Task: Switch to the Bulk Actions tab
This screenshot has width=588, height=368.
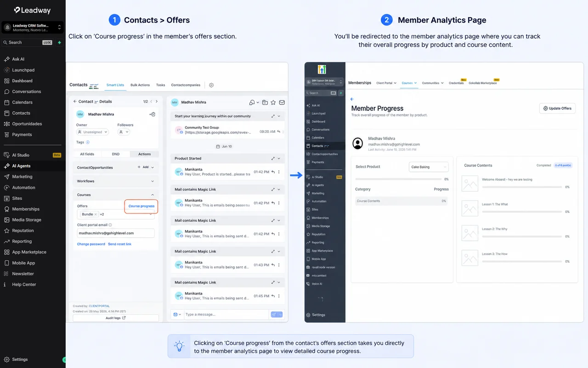Action: tap(140, 85)
